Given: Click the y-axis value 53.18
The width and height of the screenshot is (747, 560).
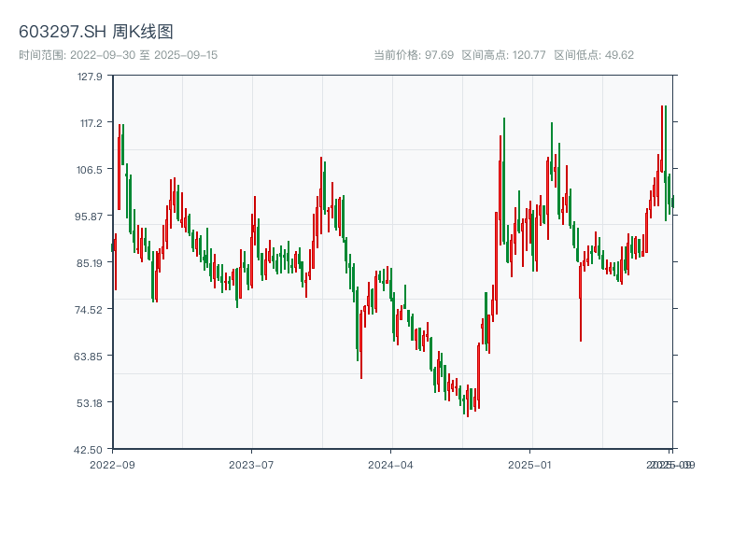Looking at the screenshot, I should [90, 403].
